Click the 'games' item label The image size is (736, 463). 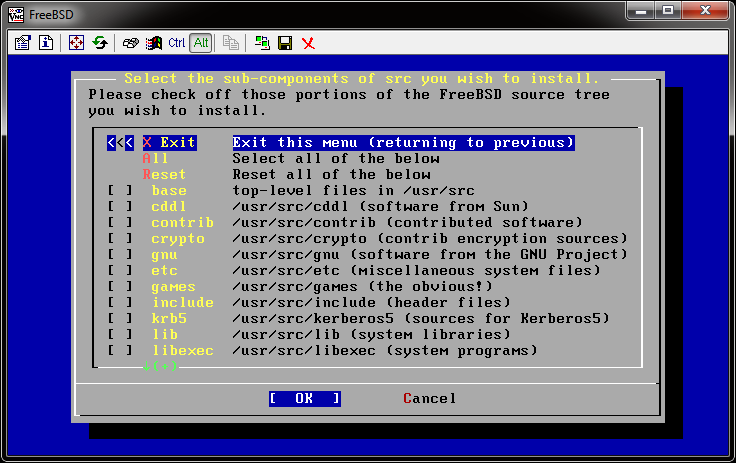click(x=173, y=286)
